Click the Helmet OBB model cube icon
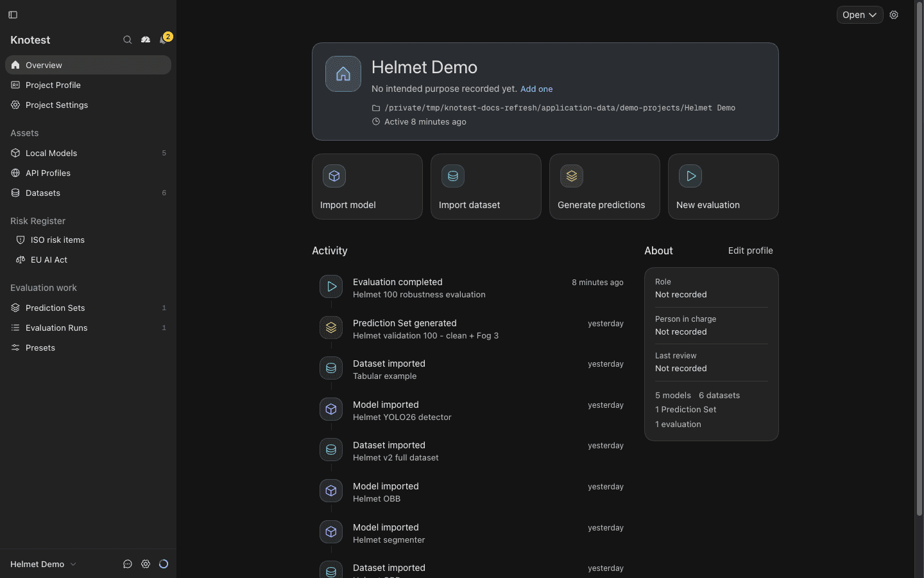This screenshot has width=924, height=578. pos(331,491)
